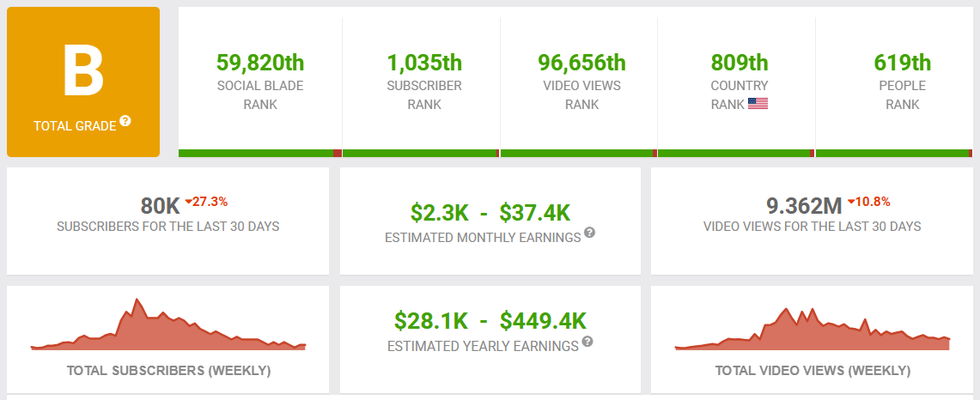Click the red down arrow beside 10.8%
The height and width of the screenshot is (400, 980).
coord(850,202)
